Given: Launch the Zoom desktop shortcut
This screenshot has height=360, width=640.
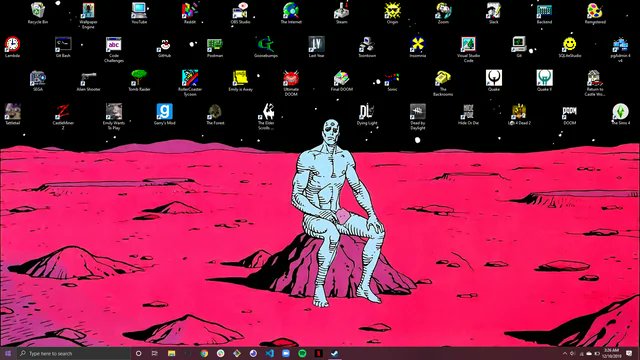Looking at the screenshot, I should coord(443,13).
